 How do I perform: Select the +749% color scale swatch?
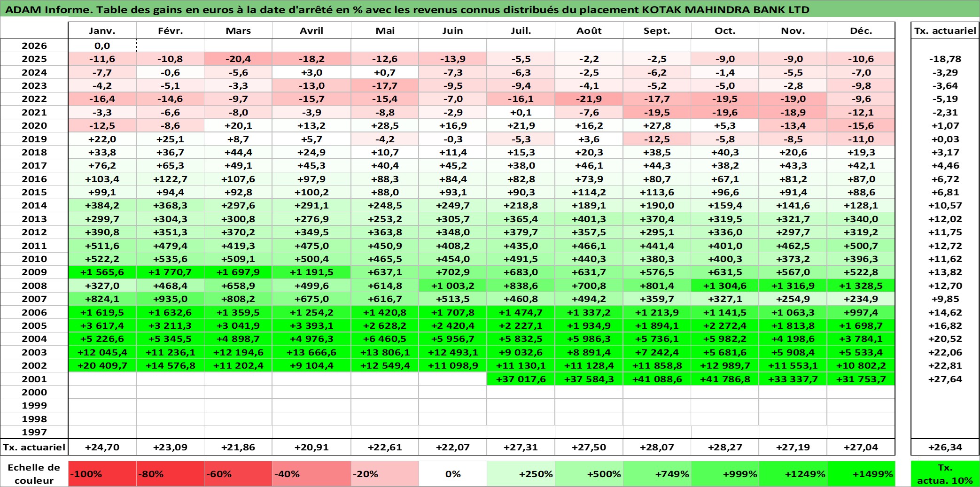[x=657, y=474]
